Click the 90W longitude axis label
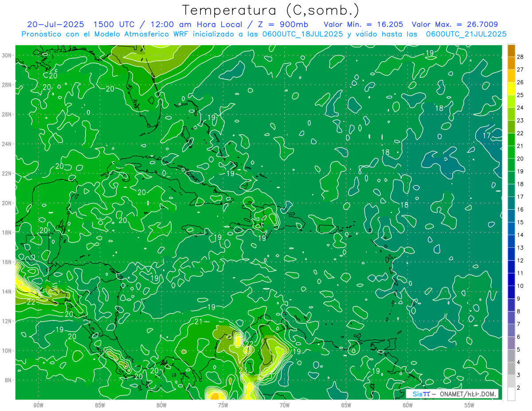Screen dimensions: 532x411 point(38,405)
